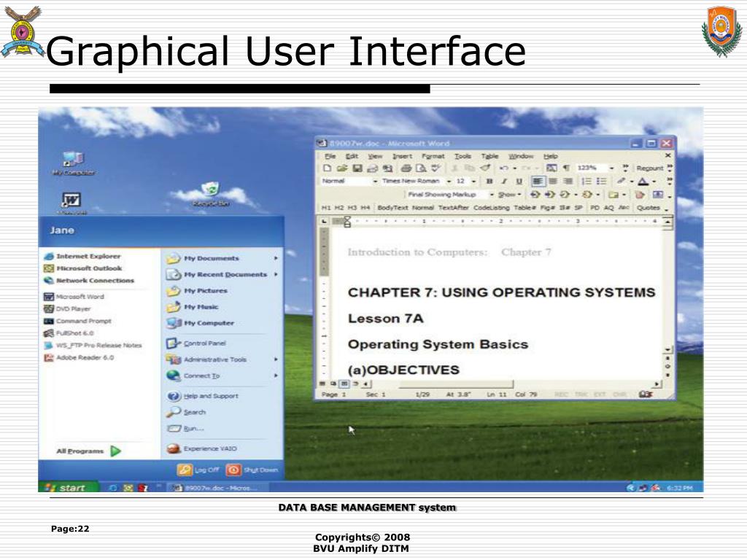This screenshot has width=747, height=560.
Task: Toggle Bold formatting in Word
Action: [x=489, y=182]
